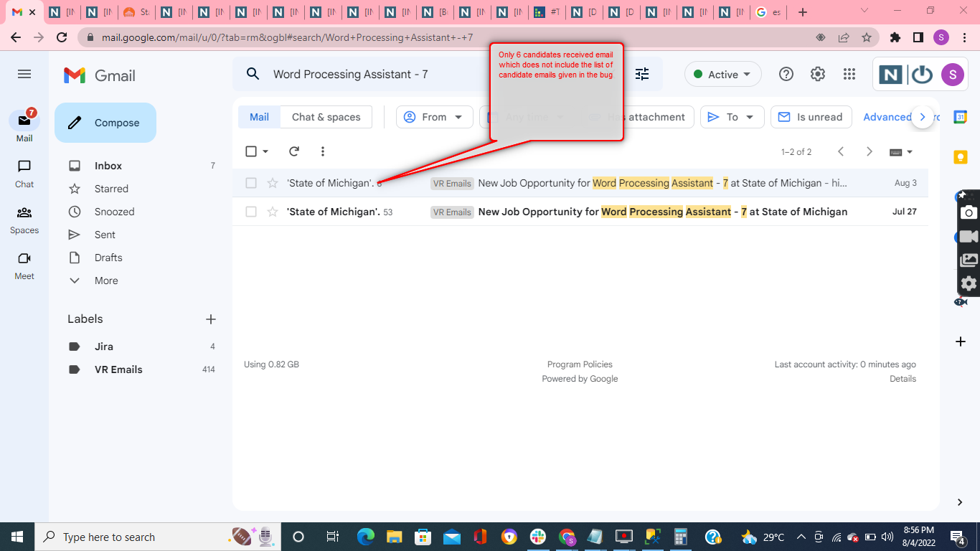Open advanced search options sliders icon
This screenshot has height=551, width=980.
coord(642,74)
